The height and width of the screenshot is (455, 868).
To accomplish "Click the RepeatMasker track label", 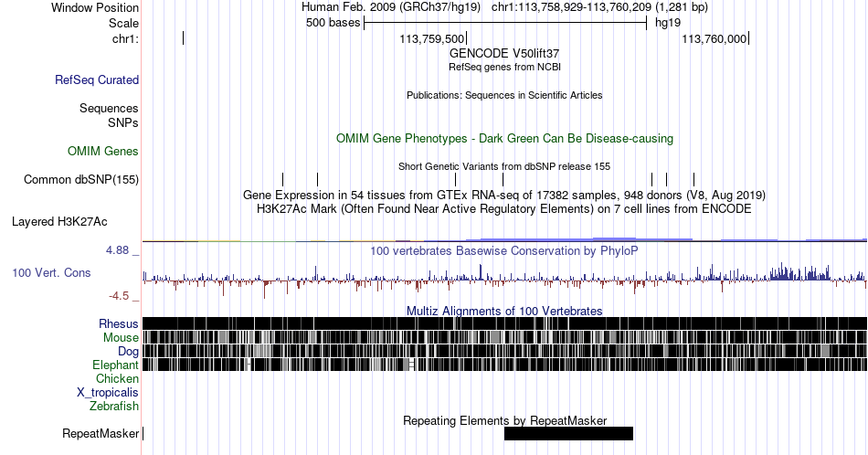I will (101, 433).
